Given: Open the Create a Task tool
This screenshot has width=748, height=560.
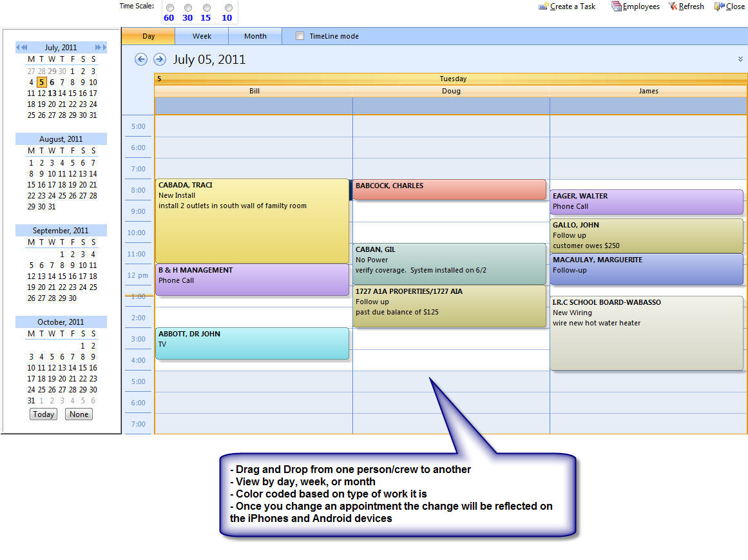Looking at the screenshot, I should 567,6.
